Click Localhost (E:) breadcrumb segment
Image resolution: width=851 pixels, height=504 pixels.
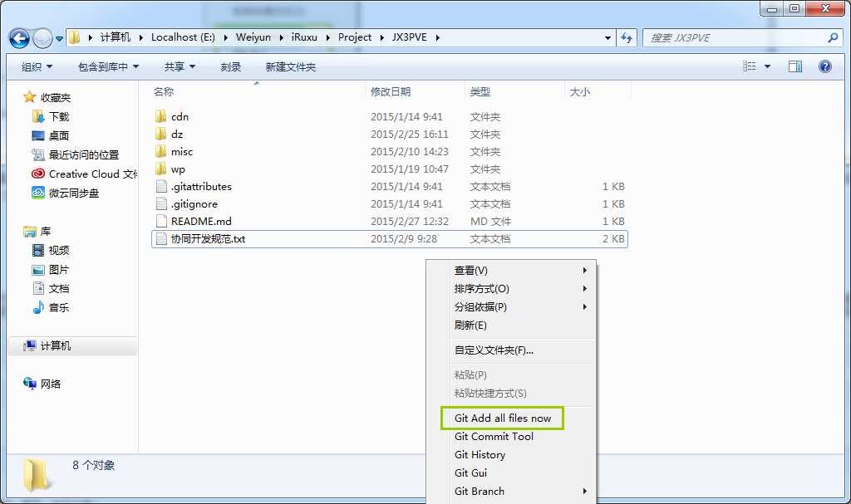pos(183,37)
